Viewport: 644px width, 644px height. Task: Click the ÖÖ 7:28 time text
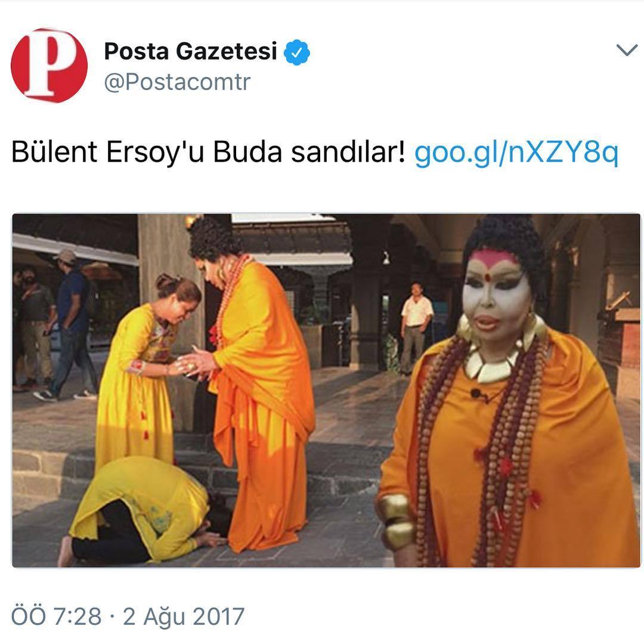tap(56, 617)
